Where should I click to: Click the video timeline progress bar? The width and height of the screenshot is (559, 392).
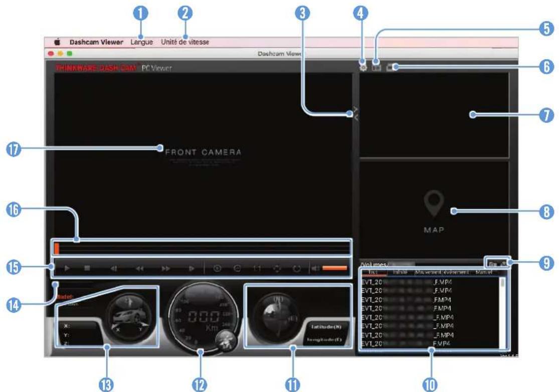(x=202, y=248)
